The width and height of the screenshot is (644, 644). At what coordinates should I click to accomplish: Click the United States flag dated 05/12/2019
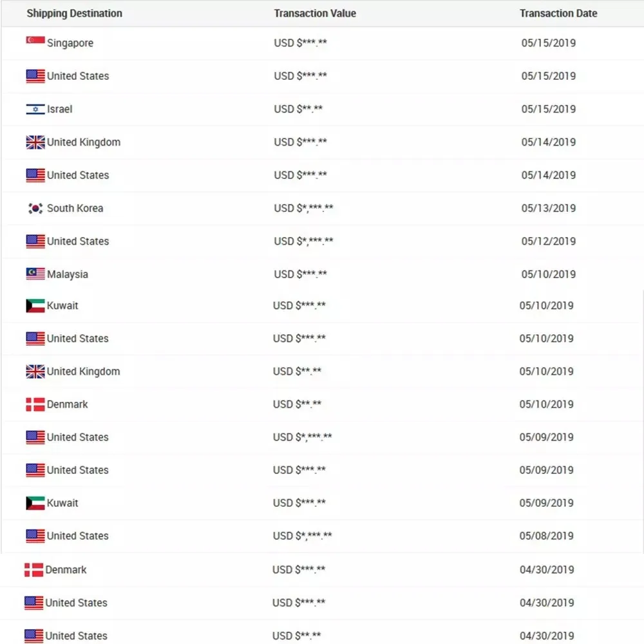(x=35, y=241)
